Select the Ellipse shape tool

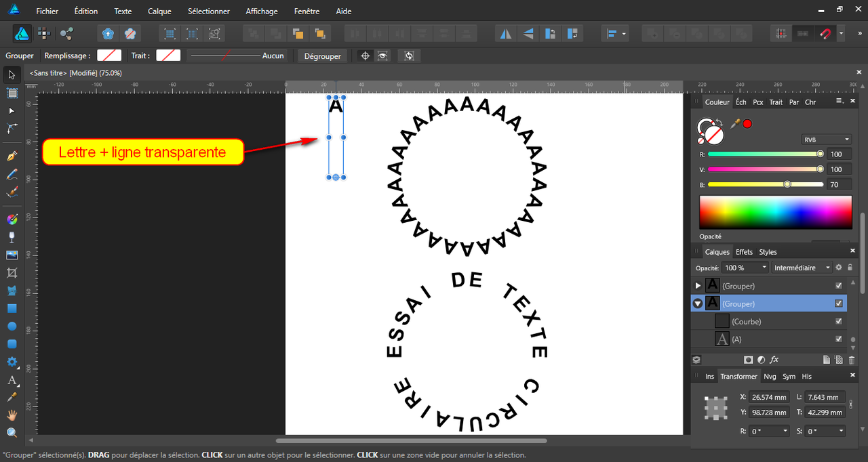[x=12, y=326]
